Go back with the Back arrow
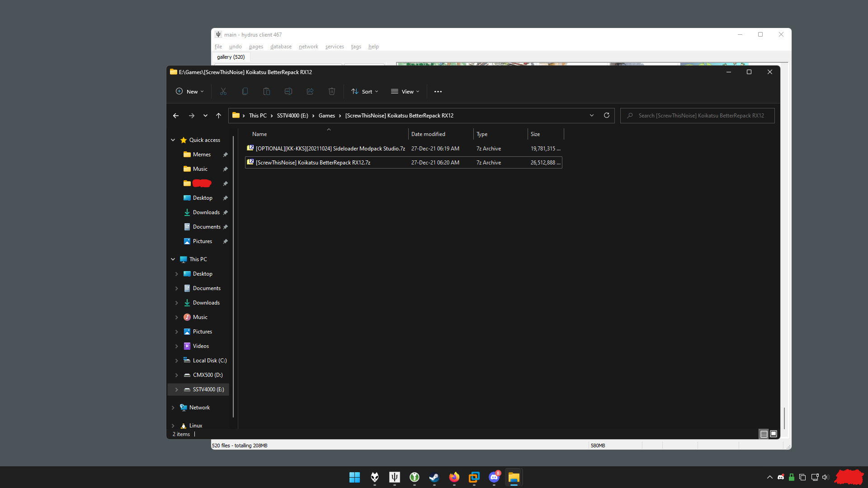The height and width of the screenshot is (488, 868). tap(176, 116)
